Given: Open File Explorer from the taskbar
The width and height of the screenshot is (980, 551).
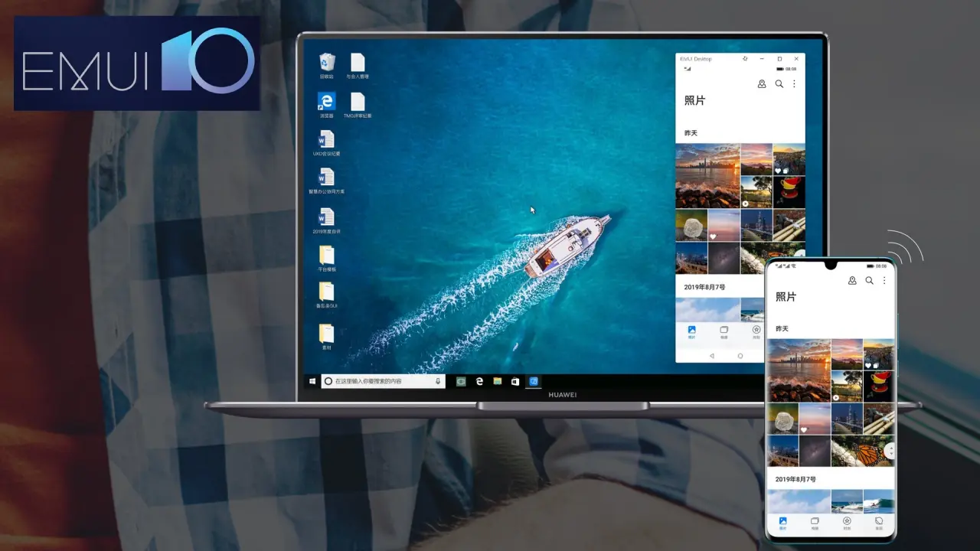Looking at the screenshot, I should (x=497, y=381).
